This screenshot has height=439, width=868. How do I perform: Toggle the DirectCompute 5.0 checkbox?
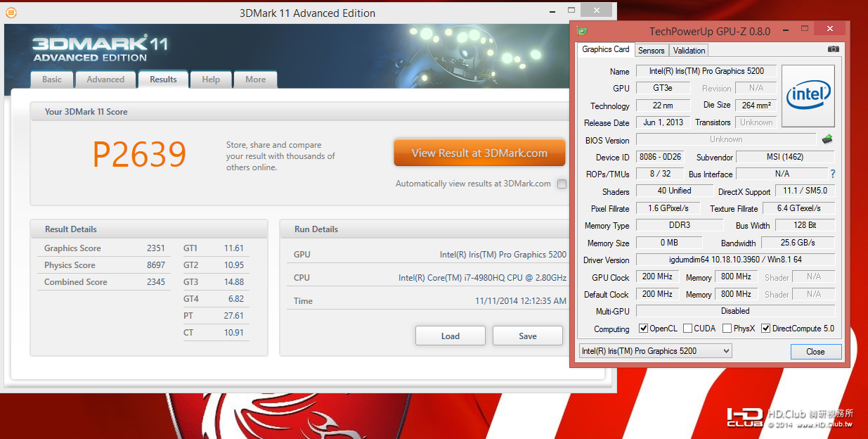766,329
